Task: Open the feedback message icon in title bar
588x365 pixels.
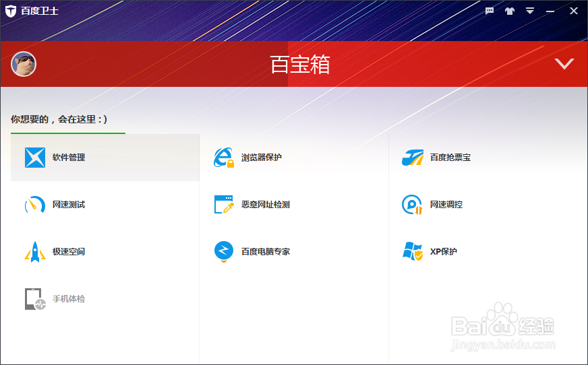Action: coord(490,11)
